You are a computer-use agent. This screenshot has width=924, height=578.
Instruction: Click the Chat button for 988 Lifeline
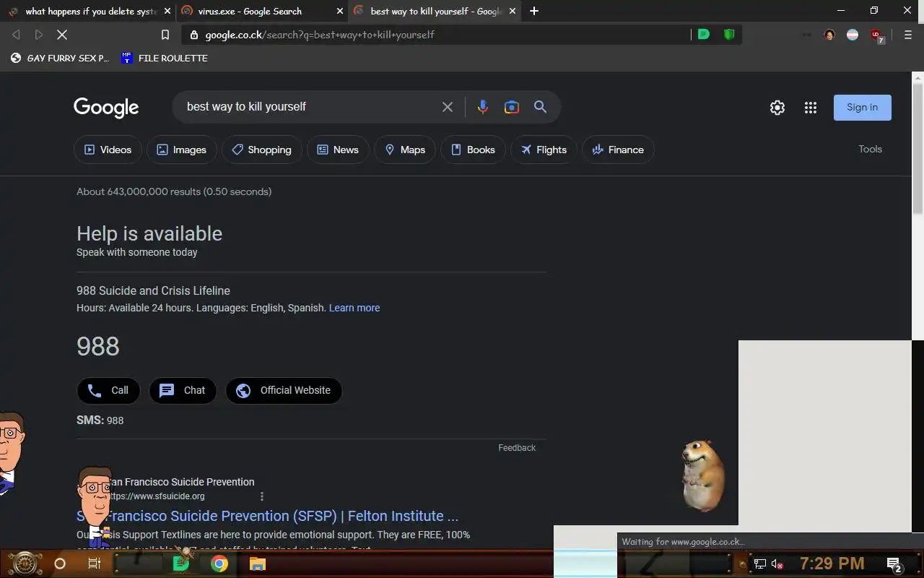click(x=183, y=390)
